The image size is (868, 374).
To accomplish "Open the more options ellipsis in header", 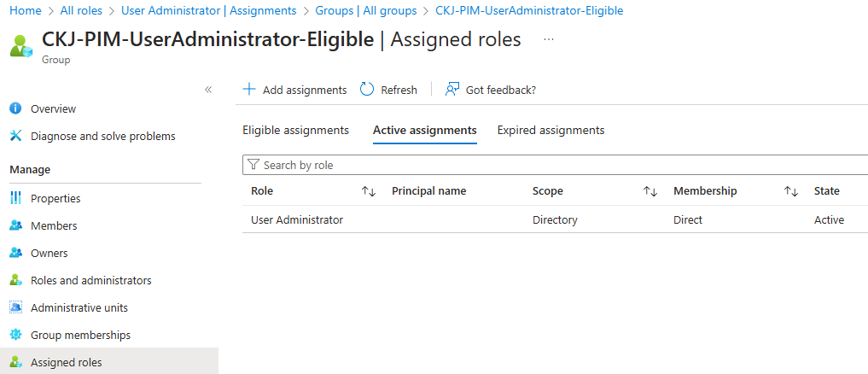I will (549, 39).
